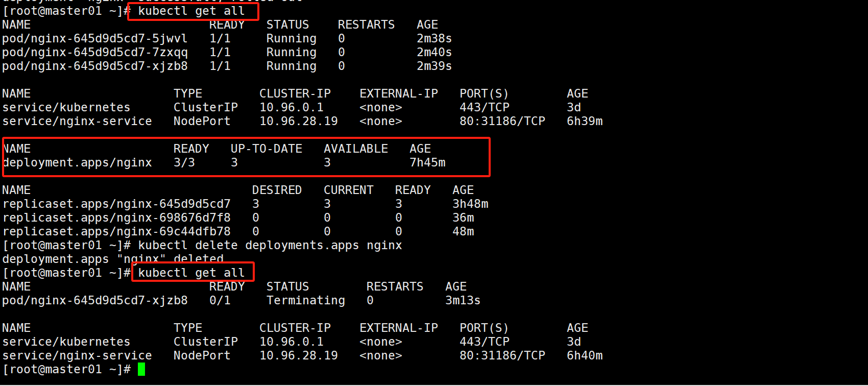Click pod name nginx-645d9d5cd7-7zxqq
Screen dimensions: 868x386
click(x=95, y=53)
